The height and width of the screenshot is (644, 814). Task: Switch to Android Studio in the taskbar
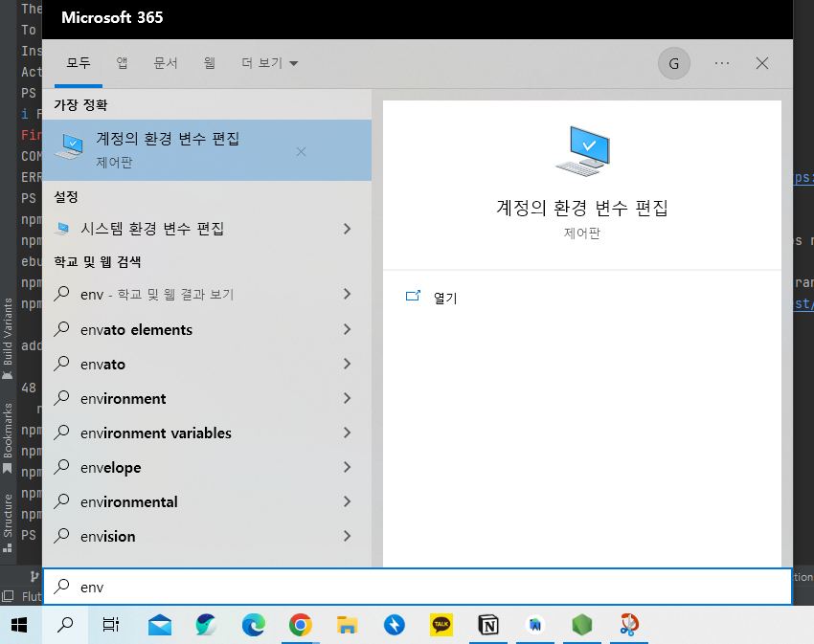[535, 625]
